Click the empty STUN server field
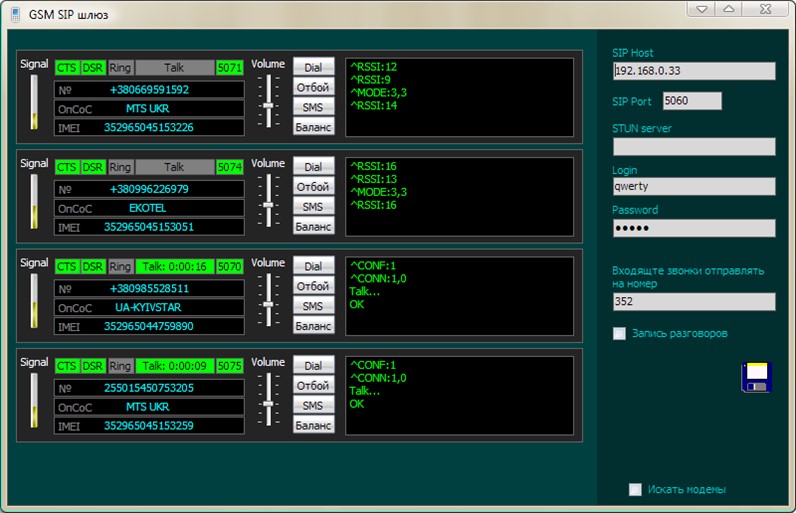Image resolution: width=796 pixels, height=513 pixels. click(694, 146)
